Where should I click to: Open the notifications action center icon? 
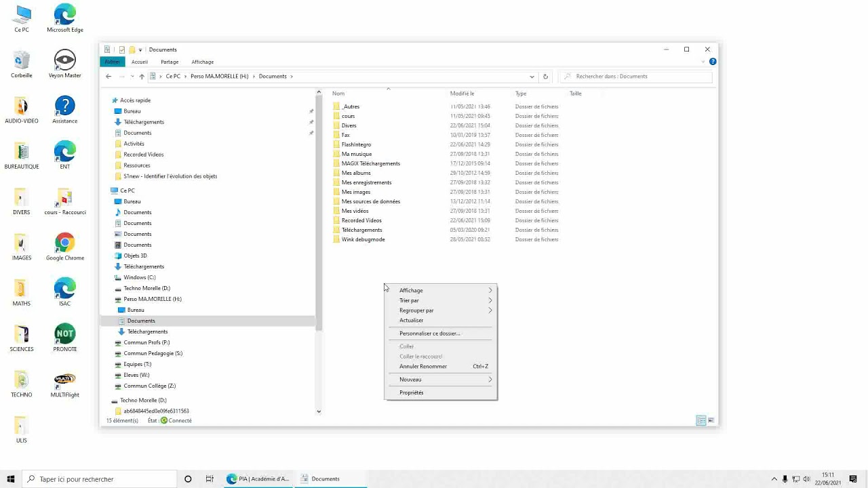[853, 479]
